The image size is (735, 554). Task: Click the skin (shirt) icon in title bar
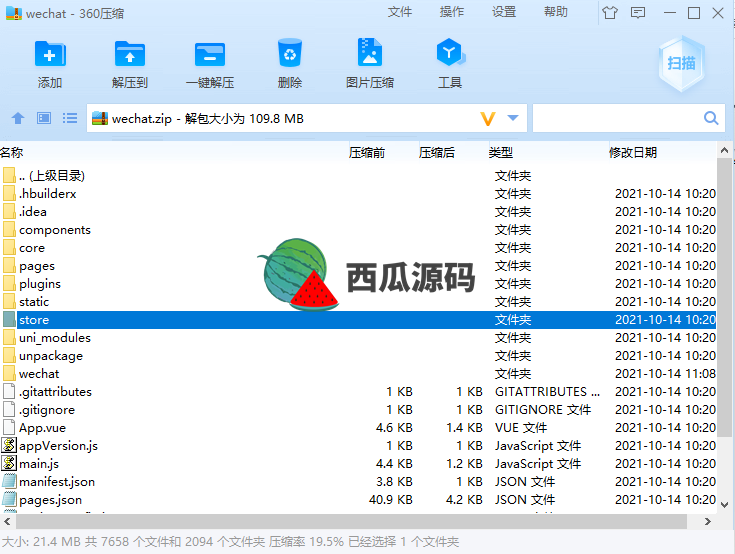coord(610,13)
